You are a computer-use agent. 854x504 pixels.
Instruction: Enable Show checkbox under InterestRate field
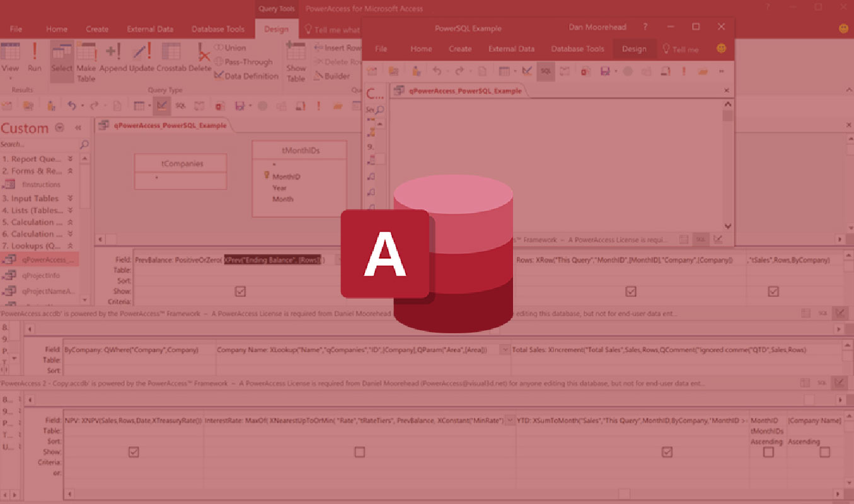point(359,452)
